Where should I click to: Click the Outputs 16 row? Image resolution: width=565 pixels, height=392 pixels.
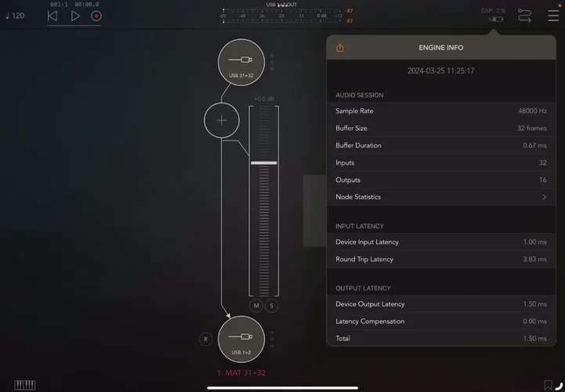(x=441, y=180)
